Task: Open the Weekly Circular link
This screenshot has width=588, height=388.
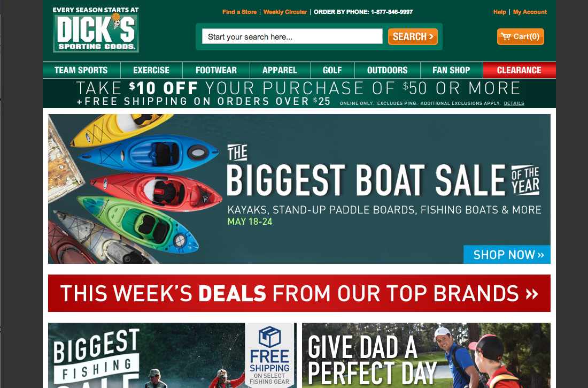Action: click(x=285, y=12)
